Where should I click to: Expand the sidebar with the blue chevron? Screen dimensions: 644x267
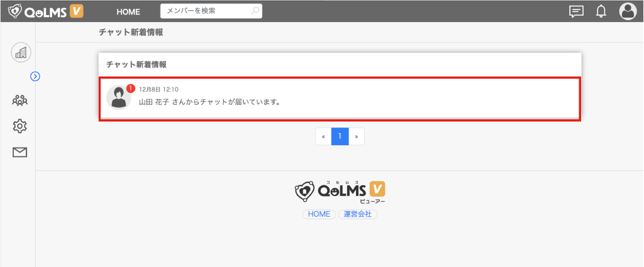(x=35, y=76)
